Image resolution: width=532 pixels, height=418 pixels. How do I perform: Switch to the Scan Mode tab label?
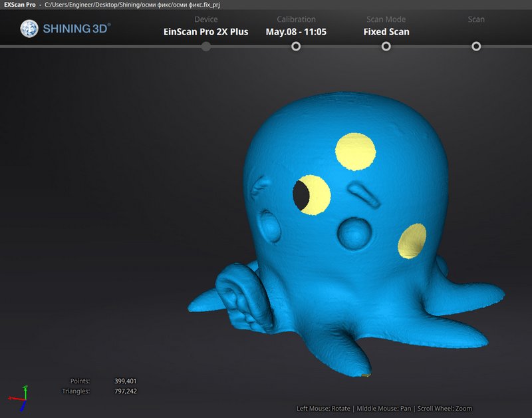pyautogui.click(x=386, y=19)
